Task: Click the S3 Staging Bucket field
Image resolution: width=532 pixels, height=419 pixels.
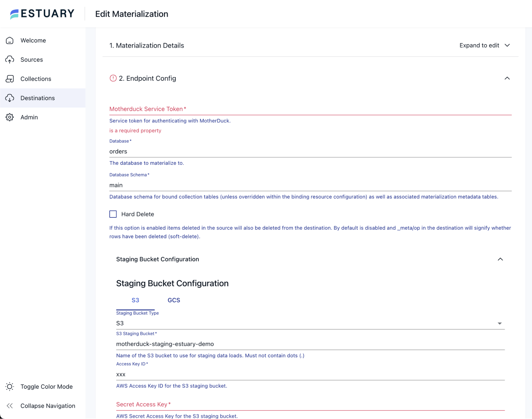Action: tap(310, 344)
